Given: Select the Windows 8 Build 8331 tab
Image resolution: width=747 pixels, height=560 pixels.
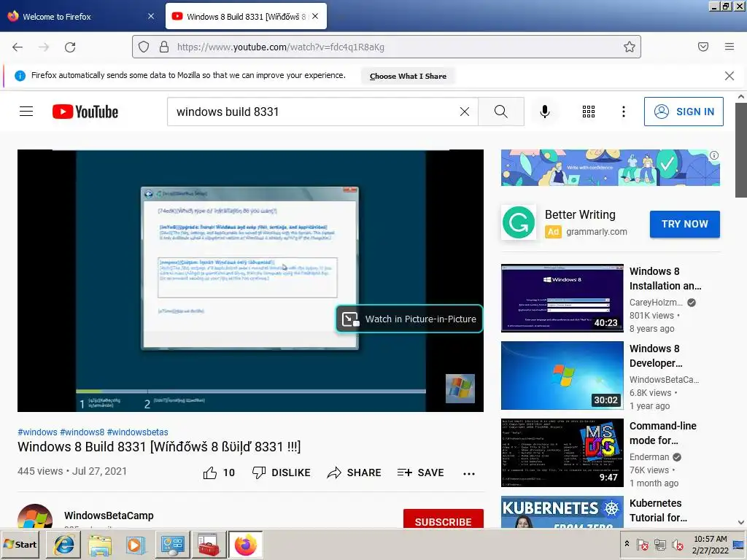Looking at the screenshot, I should coord(245,16).
